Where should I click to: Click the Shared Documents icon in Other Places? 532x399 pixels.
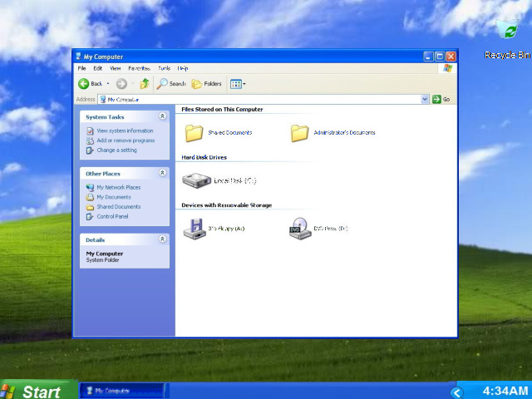point(90,207)
